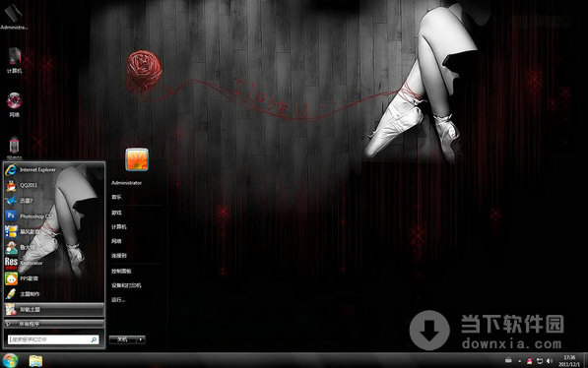
Task: Open 网络 (Network) in Start menu right pane
Action: pos(116,241)
